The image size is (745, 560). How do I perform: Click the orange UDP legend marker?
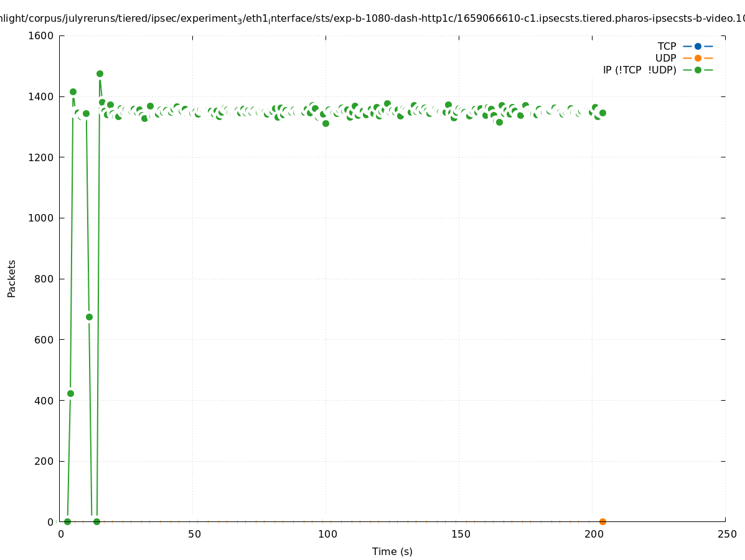click(x=698, y=58)
